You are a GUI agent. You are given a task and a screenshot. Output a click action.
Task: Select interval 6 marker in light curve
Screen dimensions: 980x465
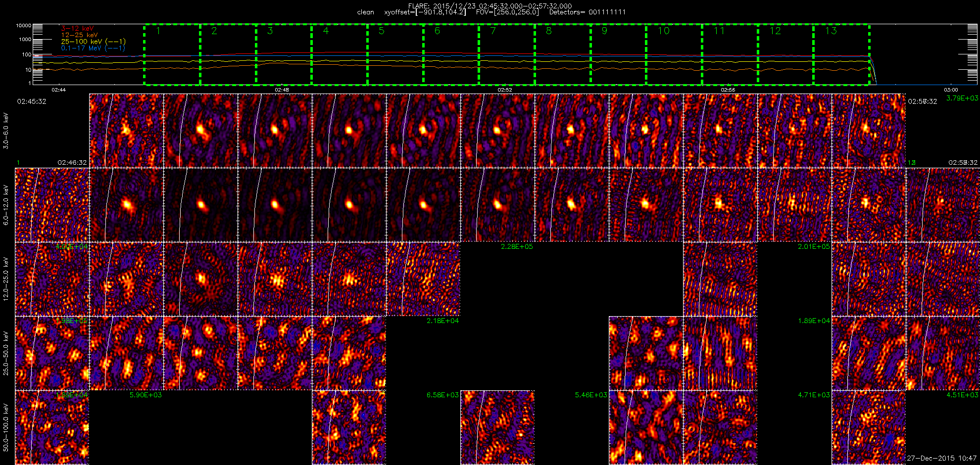437,31
